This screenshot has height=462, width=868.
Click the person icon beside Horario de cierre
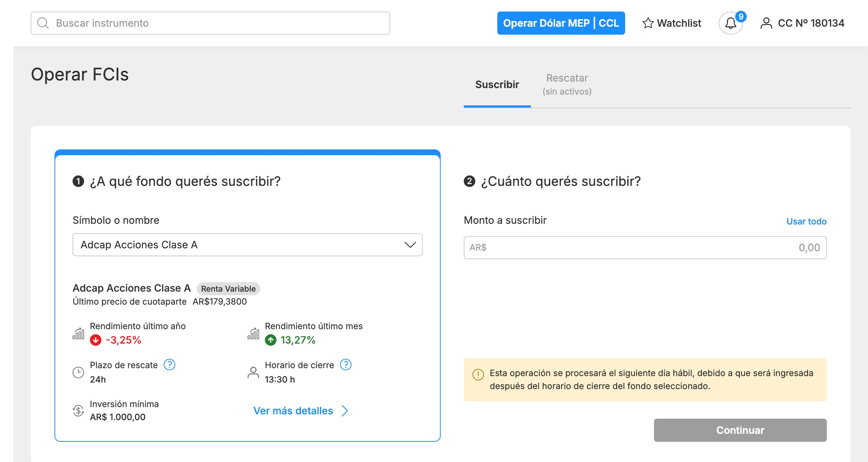coord(253,372)
